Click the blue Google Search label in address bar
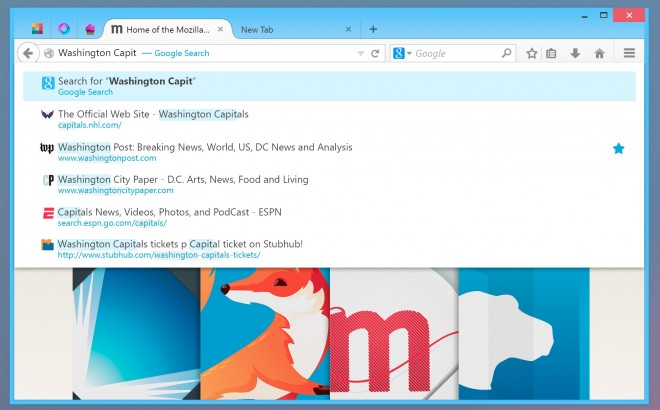This screenshot has height=410, width=660. click(181, 53)
